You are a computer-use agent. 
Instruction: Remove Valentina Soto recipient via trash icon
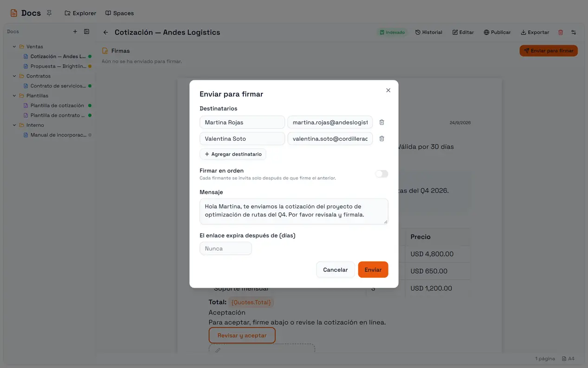(381, 138)
